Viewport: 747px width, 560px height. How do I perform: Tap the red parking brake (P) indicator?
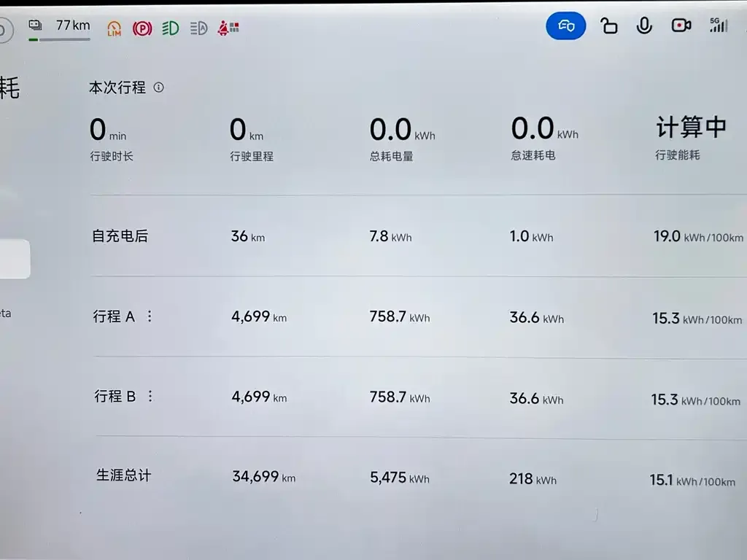(x=142, y=28)
